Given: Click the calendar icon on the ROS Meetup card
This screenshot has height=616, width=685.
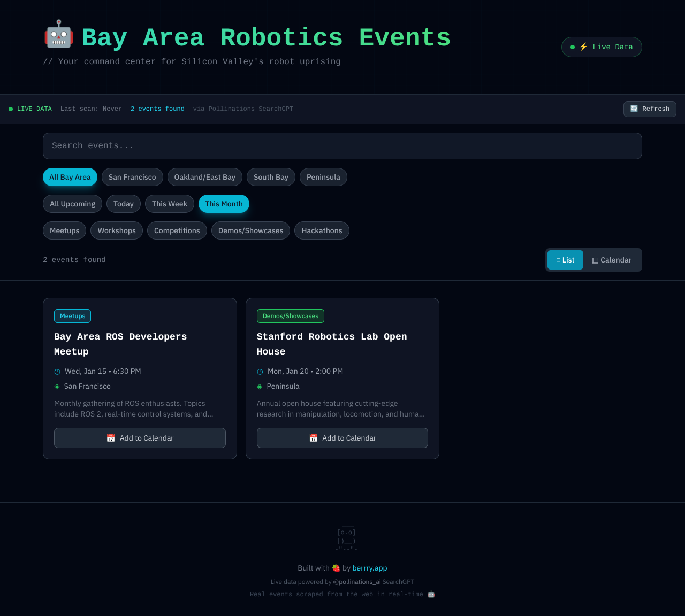Looking at the screenshot, I should pos(111,437).
